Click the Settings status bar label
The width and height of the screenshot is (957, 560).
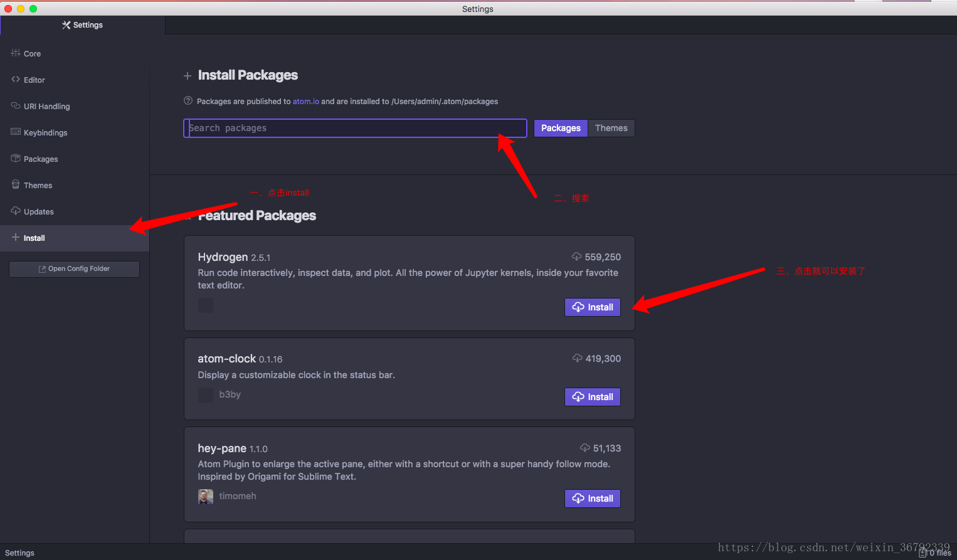[x=19, y=553]
